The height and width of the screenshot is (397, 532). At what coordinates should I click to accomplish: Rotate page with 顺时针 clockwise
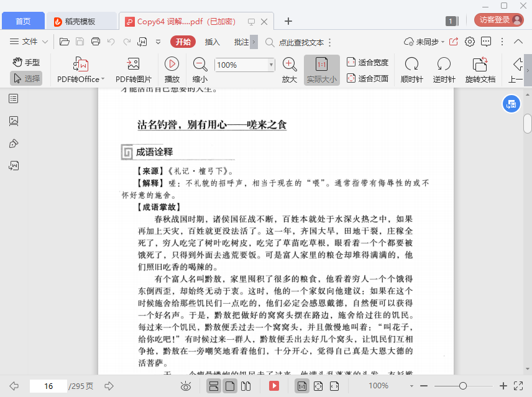point(411,70)
